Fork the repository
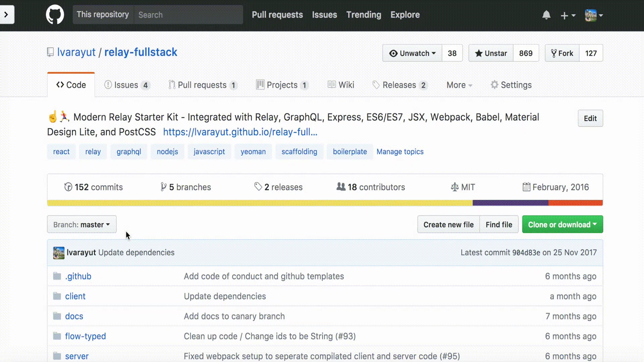Image resolution: width=644 pixels, height=362 pixels. (x=562, y=53)
